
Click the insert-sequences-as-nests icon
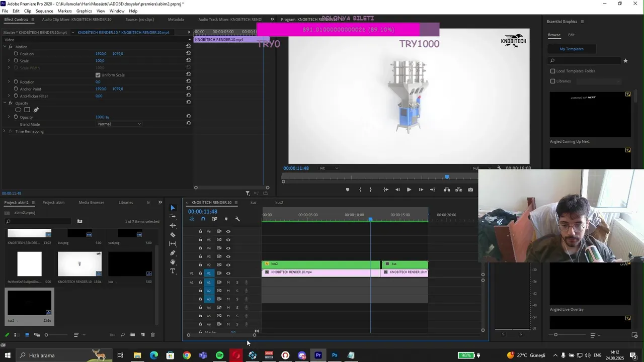pos(192,219)
